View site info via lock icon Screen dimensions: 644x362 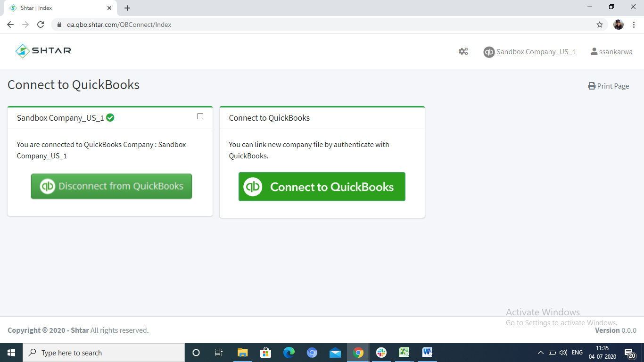pos(59,25)
